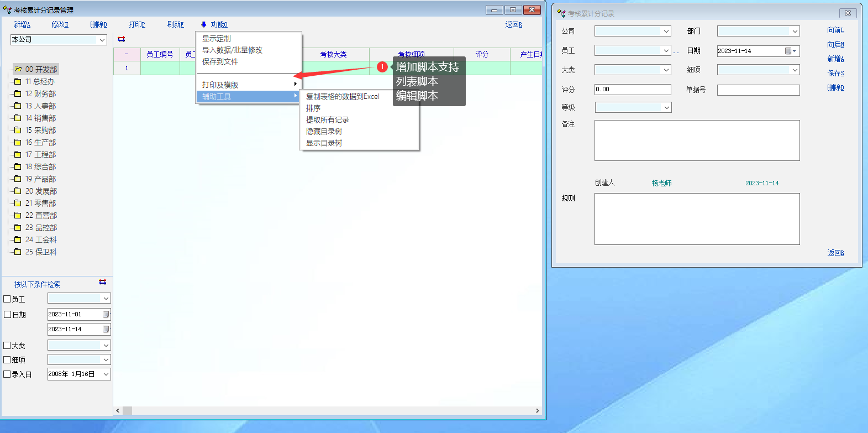Open the 部门 dropdown in the record dialog
The height and width of the screenshot is (433, 868).
(795, 32)
